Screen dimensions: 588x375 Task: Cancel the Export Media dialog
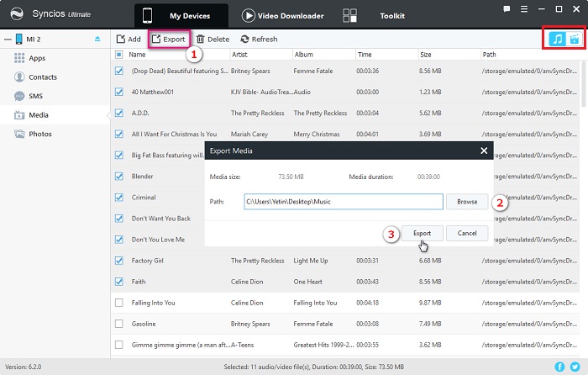467,233
